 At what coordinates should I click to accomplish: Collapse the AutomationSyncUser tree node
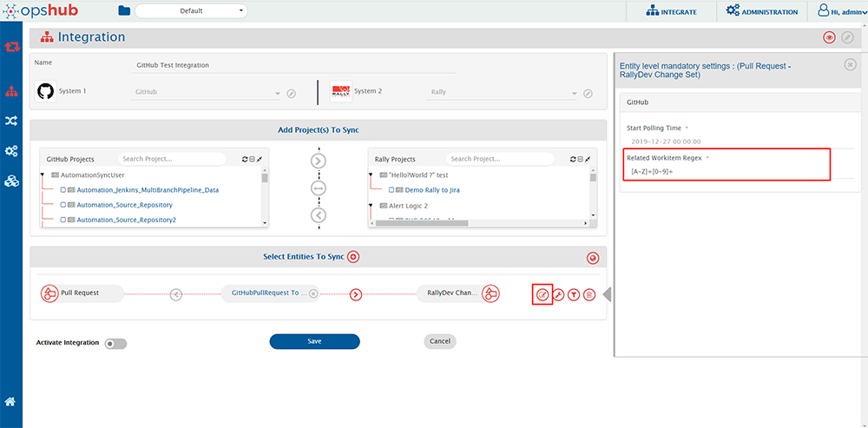tap(43, 175)
